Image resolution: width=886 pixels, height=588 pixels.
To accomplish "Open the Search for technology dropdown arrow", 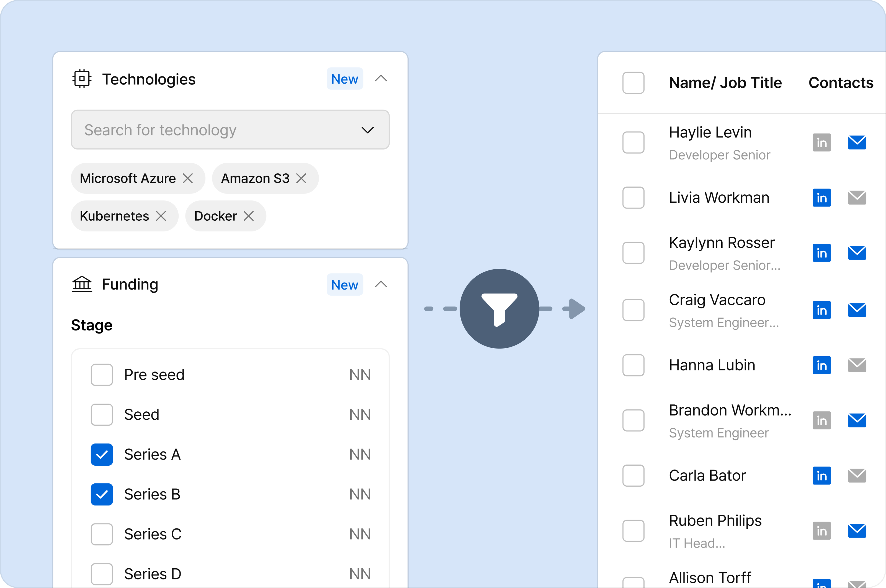I will [367, 130].
